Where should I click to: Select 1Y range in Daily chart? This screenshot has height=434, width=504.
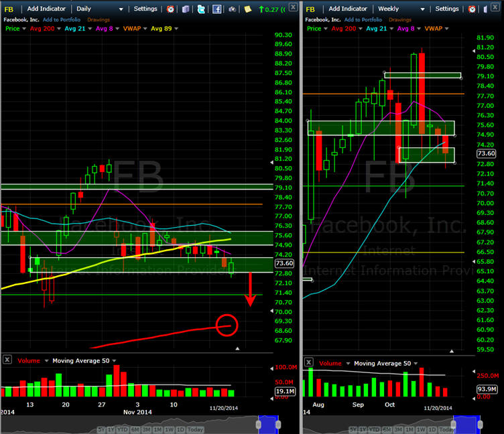[x=111, y=429]
